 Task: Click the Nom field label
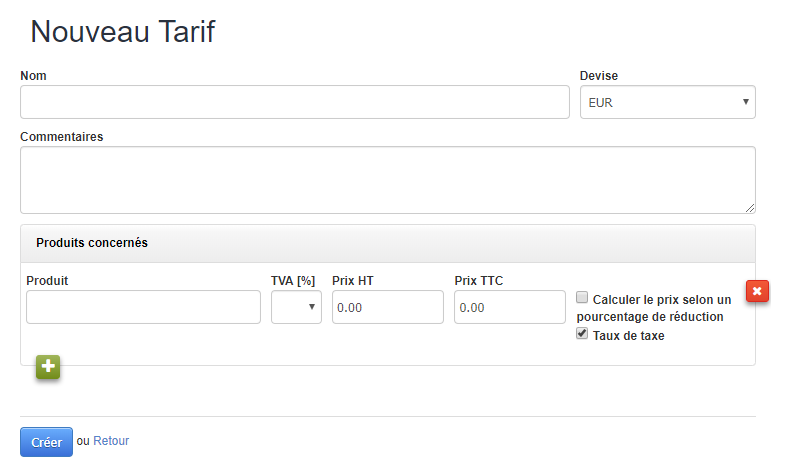tap(33, 76)
